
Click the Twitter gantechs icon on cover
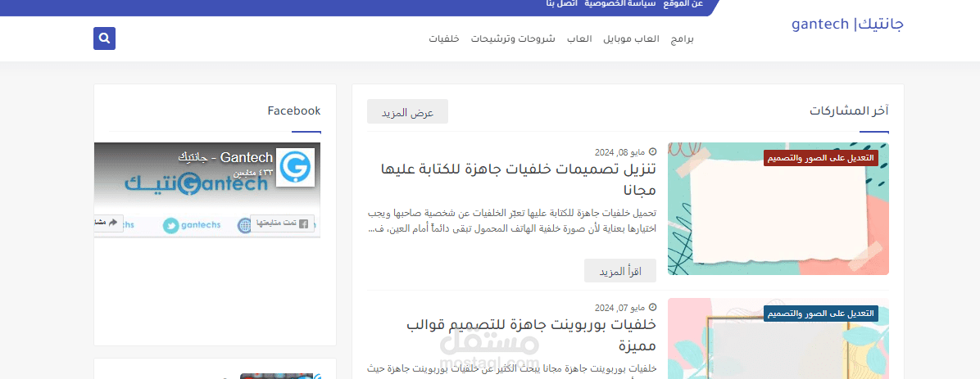pyautogui.click(x=170, y=225)
